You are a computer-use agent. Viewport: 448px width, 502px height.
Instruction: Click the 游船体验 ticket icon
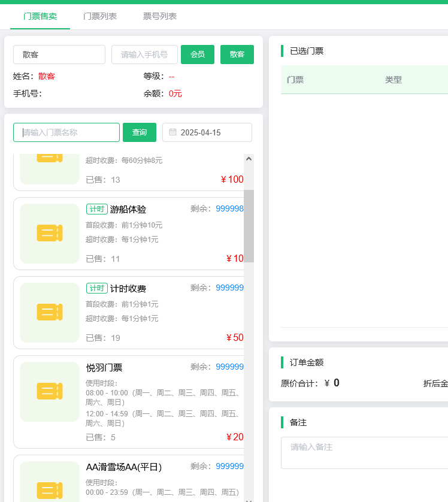(x=50, y=234)
